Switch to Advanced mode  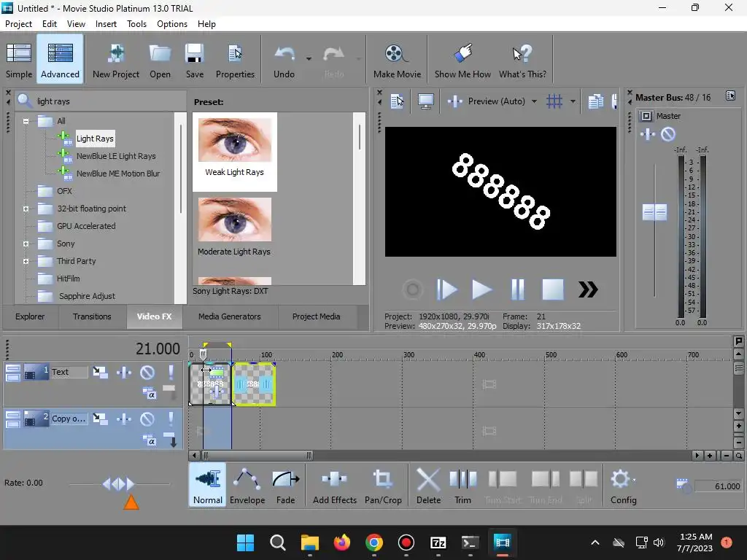tap(60, 60)
